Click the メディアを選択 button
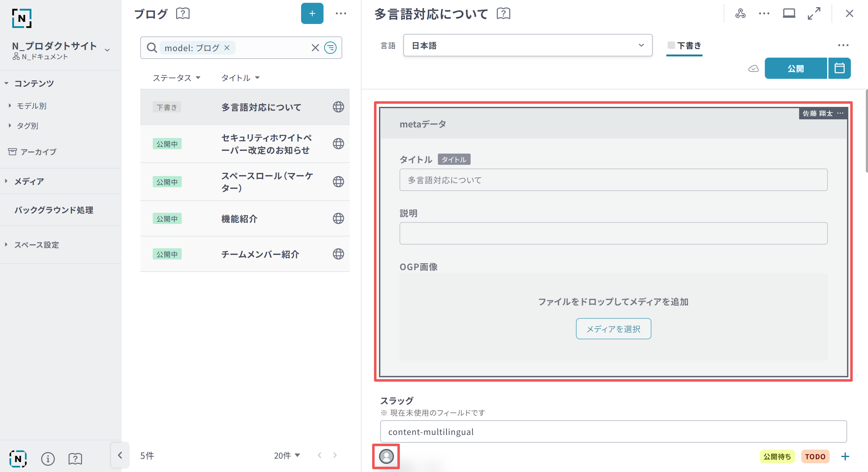 coord(613,329)
